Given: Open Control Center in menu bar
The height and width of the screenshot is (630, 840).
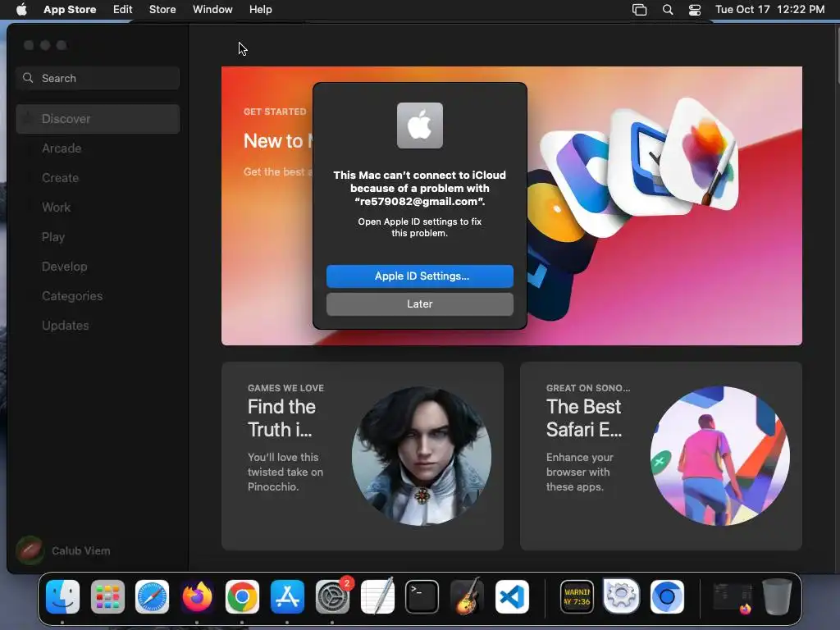Looking at the screenshot, I should [x=695, y=10].
